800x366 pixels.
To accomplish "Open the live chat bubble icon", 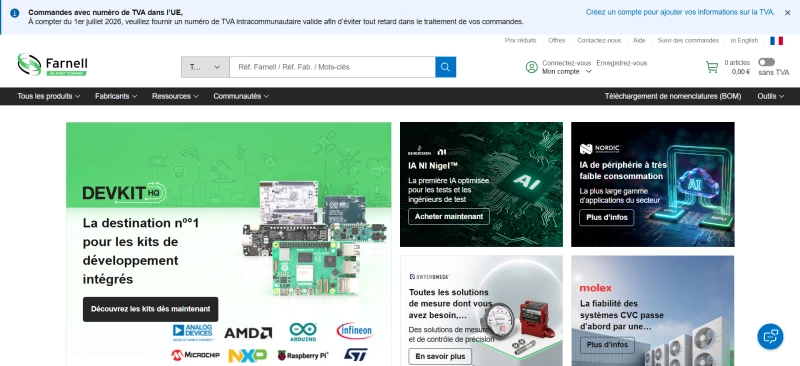I will pos(770,336).
